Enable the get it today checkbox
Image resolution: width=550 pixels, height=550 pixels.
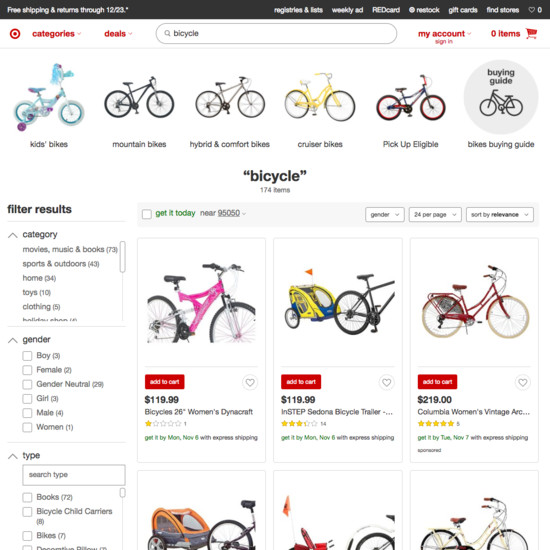(x=147, y=214)
